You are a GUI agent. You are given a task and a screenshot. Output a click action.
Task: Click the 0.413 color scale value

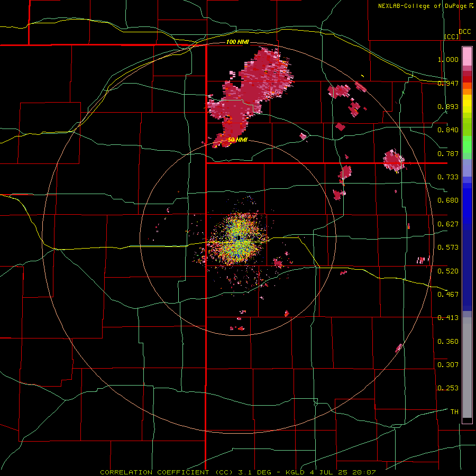[448, 318]
